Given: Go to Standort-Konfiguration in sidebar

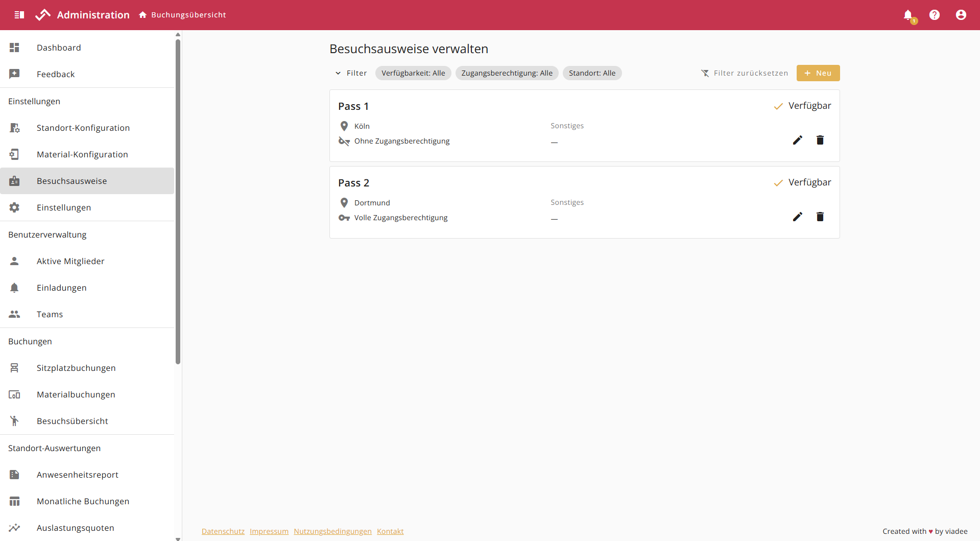Looking at the screenshot, I should (x=83, y=128).
